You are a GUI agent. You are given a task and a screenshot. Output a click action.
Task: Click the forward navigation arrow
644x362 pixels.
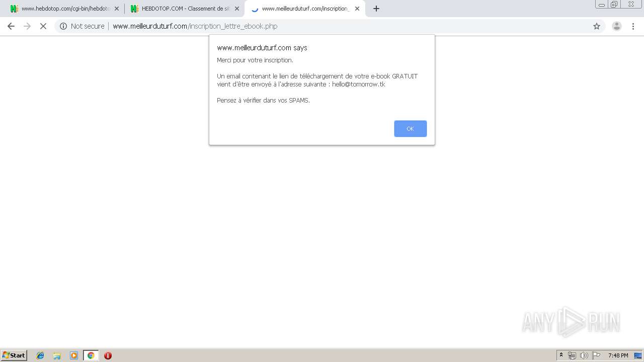pos(27,26)
